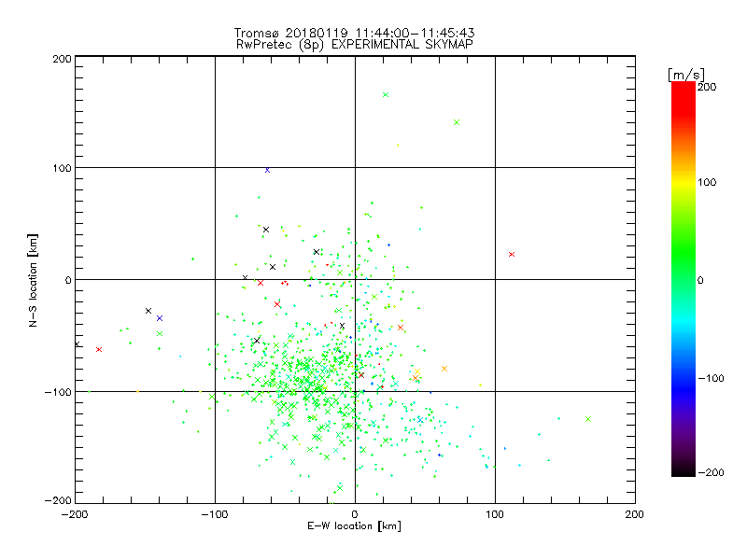Click the colorbar tick label '-200'
Viewport: 747px width, 560px height.
pyautogui.click(x=711, y=472)
